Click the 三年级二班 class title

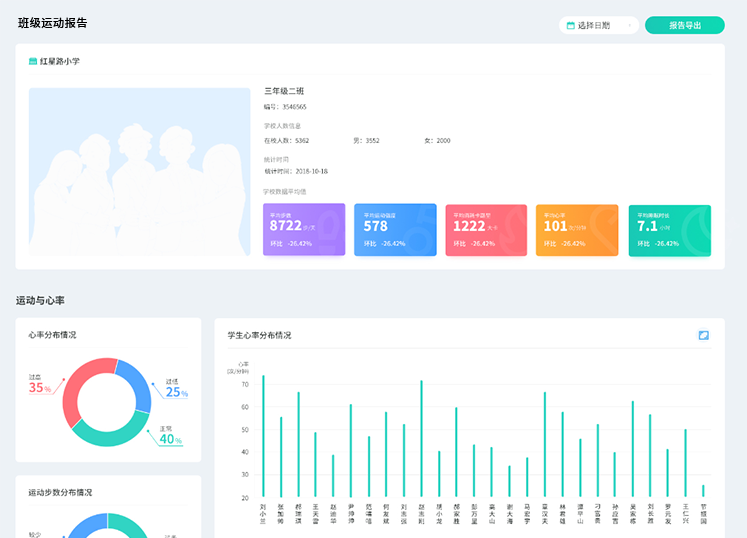click(x=283, y=91)
